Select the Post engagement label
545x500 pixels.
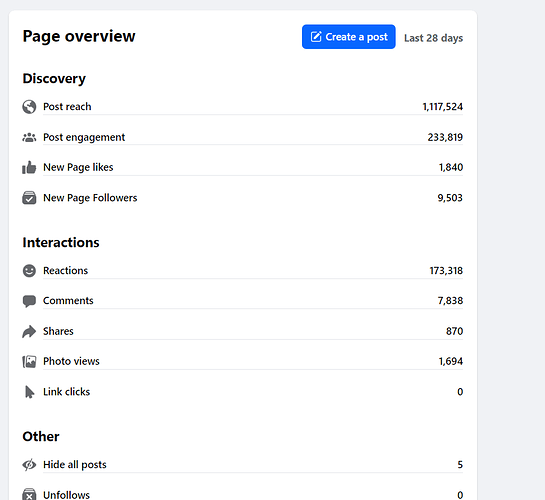pyautogui.click(x=84, y=137)
